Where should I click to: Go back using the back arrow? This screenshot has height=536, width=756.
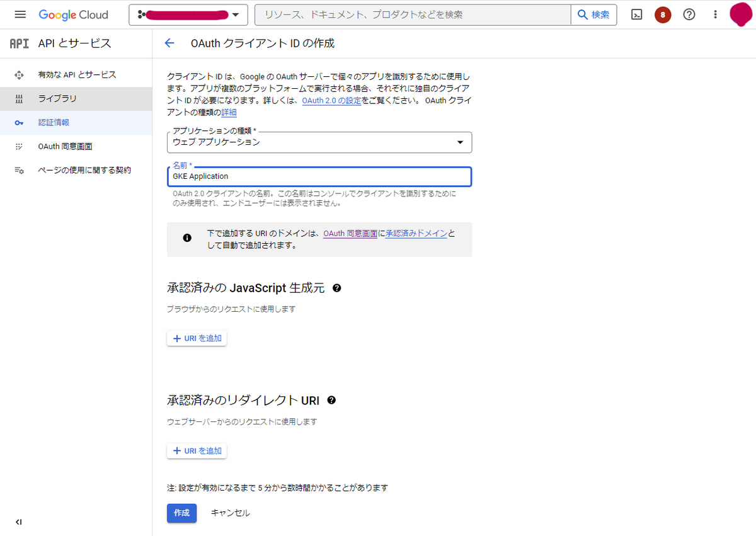(169, 43)
